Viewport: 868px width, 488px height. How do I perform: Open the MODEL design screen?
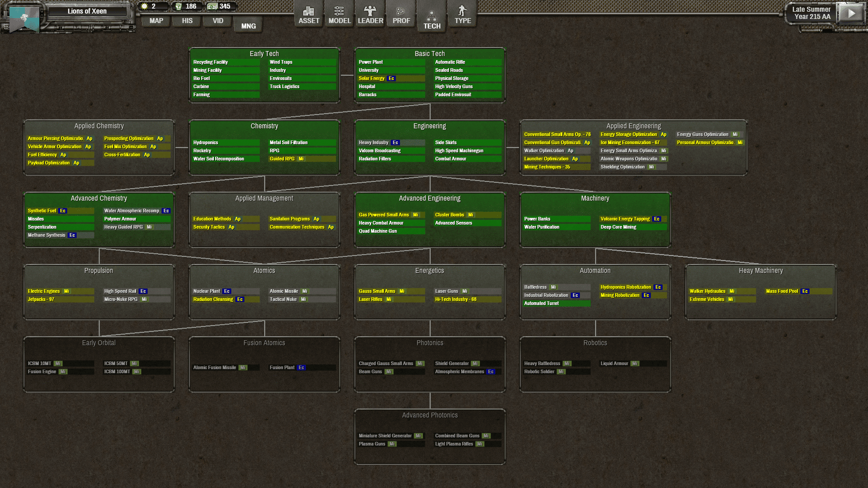339,15
